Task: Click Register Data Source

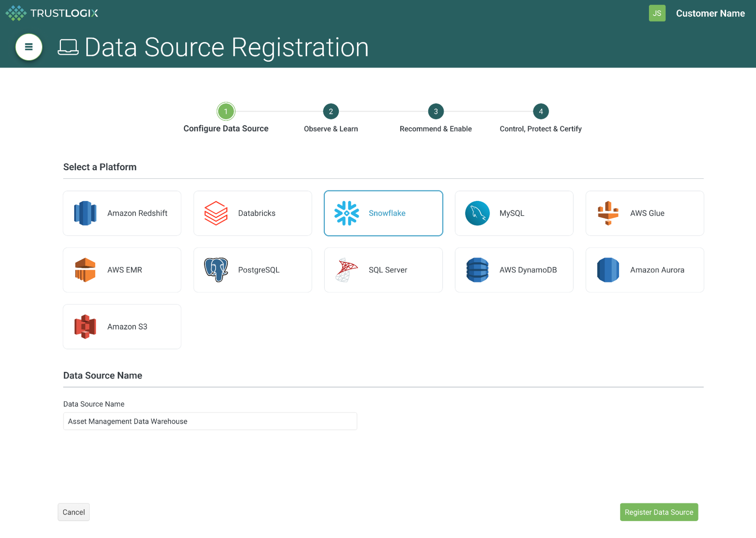Action: tap(659, 512)
